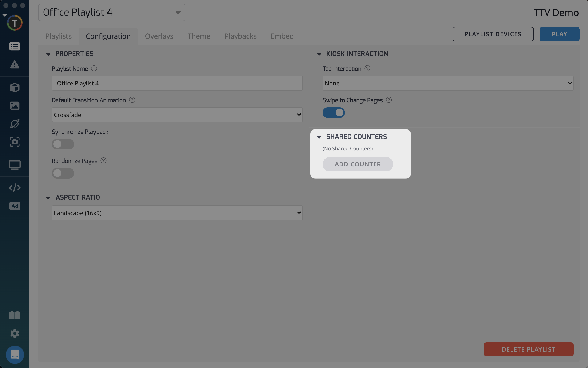Turn on Randomize Pages switch
Viewport: 588px width, 368px height.
[63, 173]
